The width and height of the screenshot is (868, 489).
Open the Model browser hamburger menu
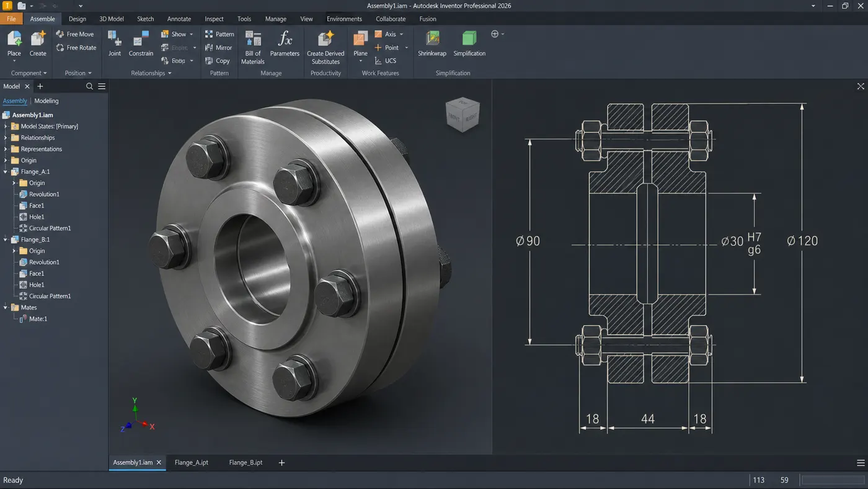102,86
